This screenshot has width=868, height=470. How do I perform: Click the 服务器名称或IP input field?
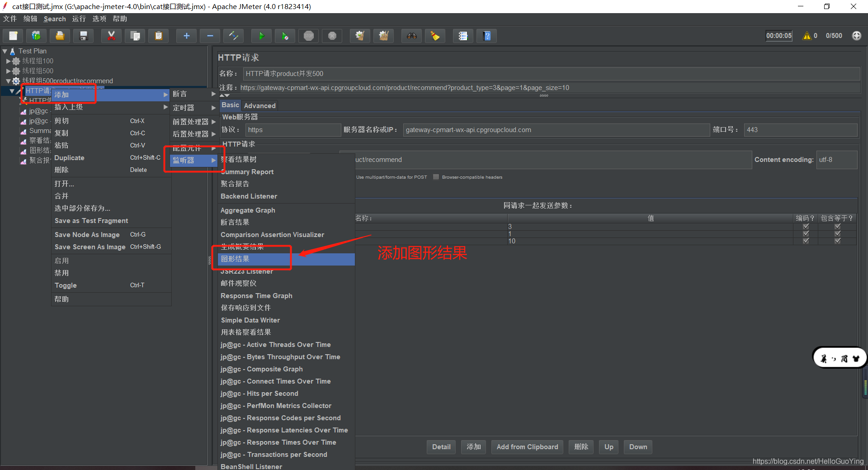click(x=556, y=130)
